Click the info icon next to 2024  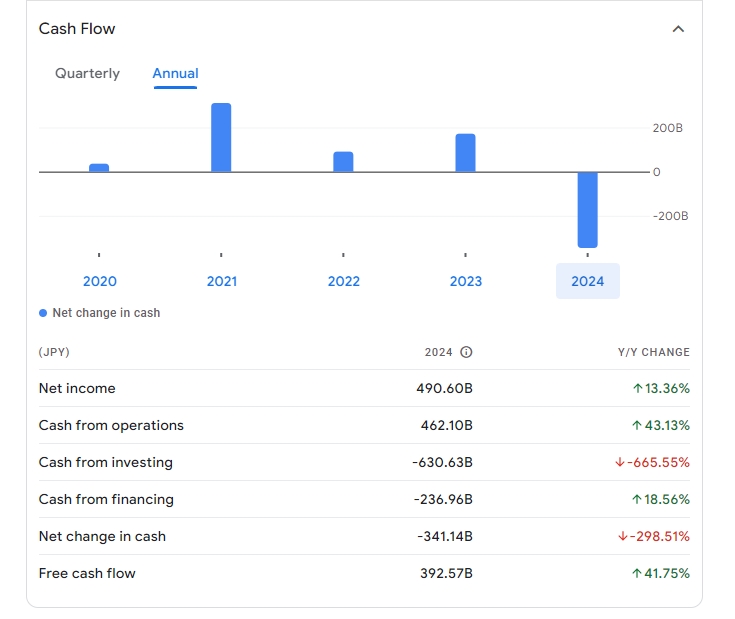466,352
